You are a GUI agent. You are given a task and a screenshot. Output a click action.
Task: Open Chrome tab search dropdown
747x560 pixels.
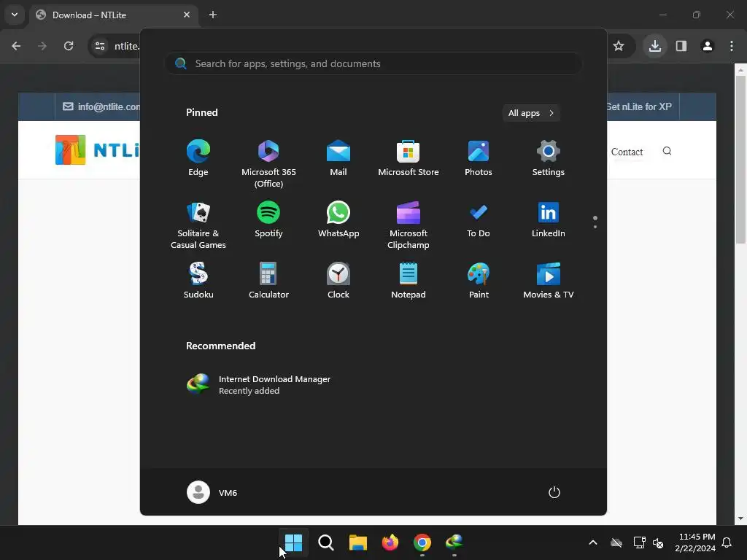tap(15, 15)
